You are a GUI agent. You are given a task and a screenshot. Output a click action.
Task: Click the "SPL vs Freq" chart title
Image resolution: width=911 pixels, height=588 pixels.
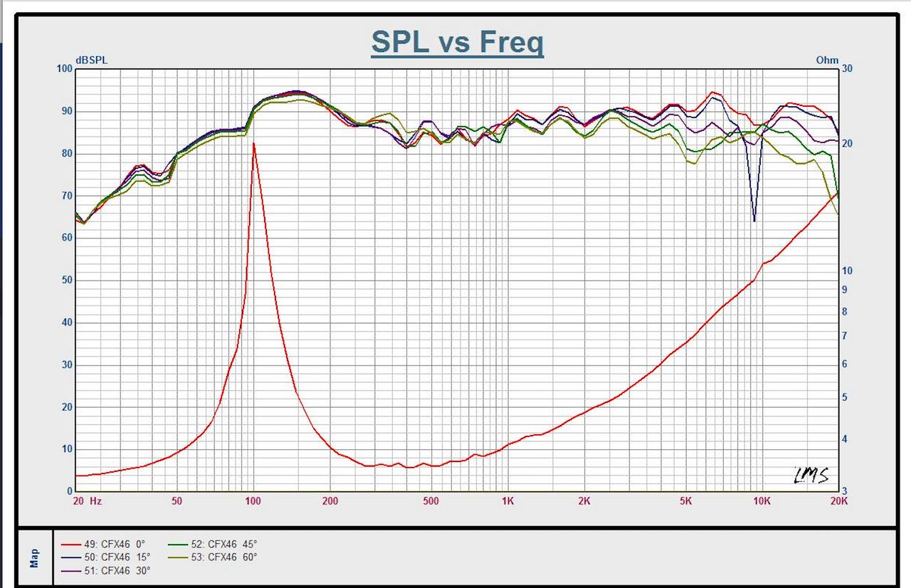coord(457,42)
